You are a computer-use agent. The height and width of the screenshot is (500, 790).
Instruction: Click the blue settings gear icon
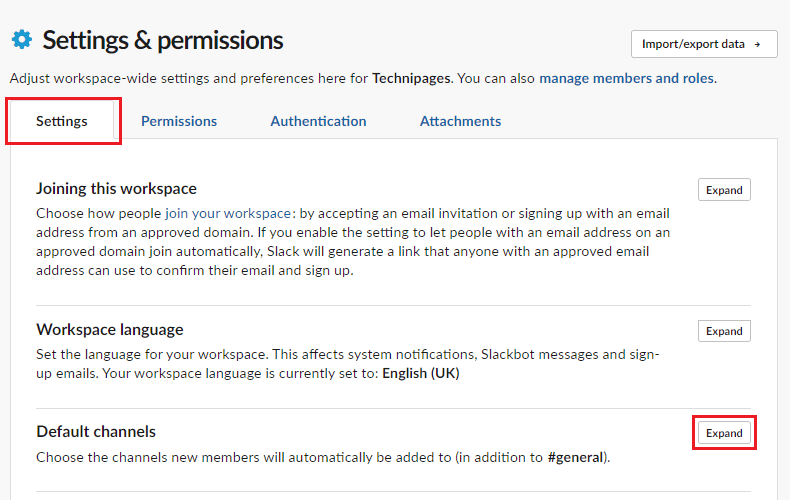coord(22,39)
